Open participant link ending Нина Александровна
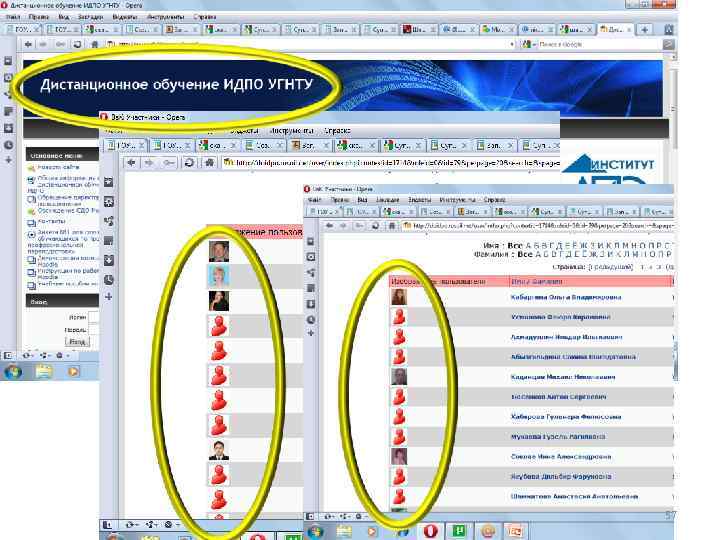The height and width of the screenshot is (540, 720). click(x=561, y=457)
